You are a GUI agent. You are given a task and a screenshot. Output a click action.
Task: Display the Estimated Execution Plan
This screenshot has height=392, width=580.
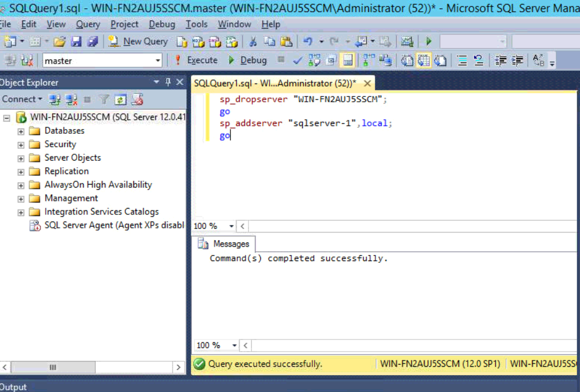[315, 60]
